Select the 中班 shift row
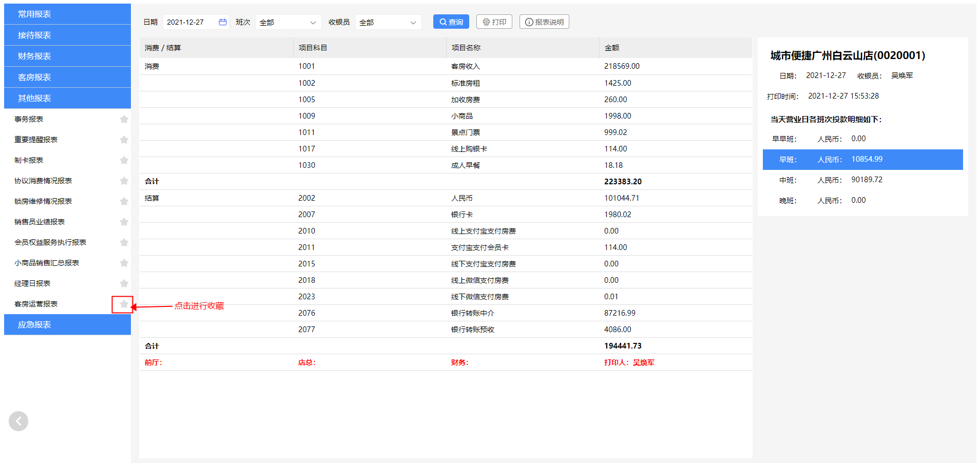Screen dimensions: 980x463 863,180
